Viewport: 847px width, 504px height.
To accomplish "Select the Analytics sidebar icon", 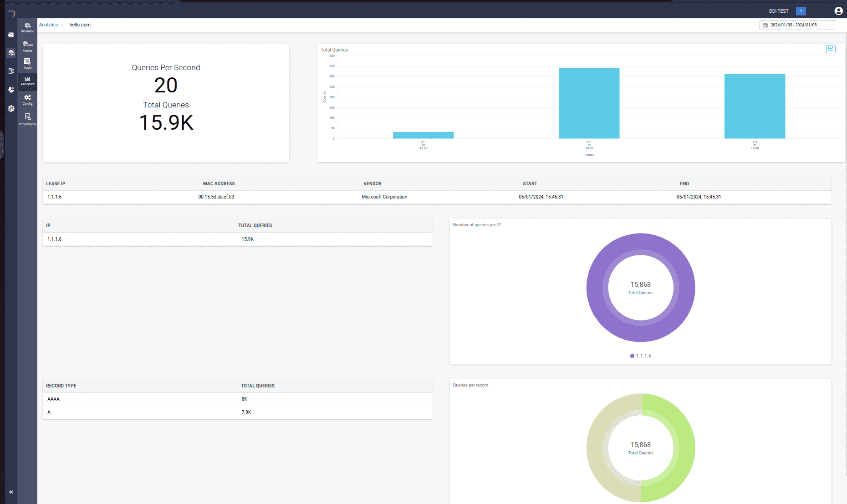I will click(27, 80).
